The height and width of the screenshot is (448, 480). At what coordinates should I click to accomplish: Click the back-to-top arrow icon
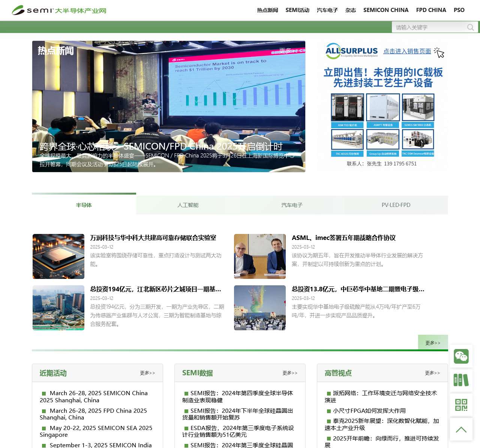point(461,429)
